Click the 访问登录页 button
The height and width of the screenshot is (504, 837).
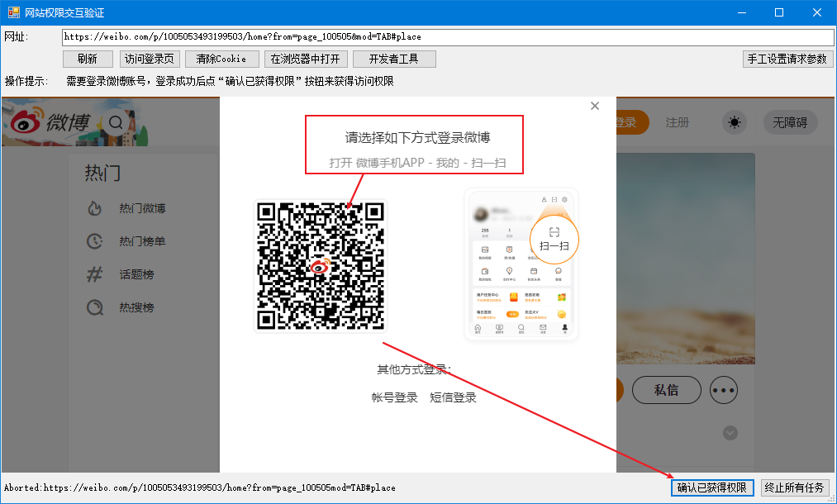tap(150, 59)
